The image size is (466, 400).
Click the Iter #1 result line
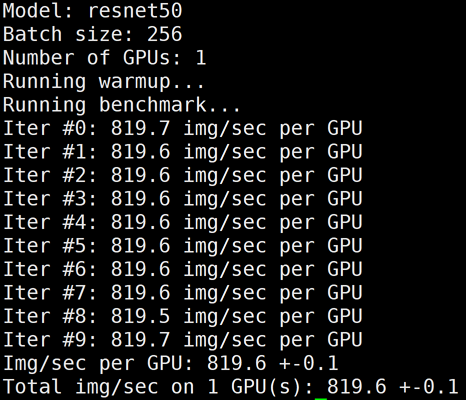pos(183,152)
